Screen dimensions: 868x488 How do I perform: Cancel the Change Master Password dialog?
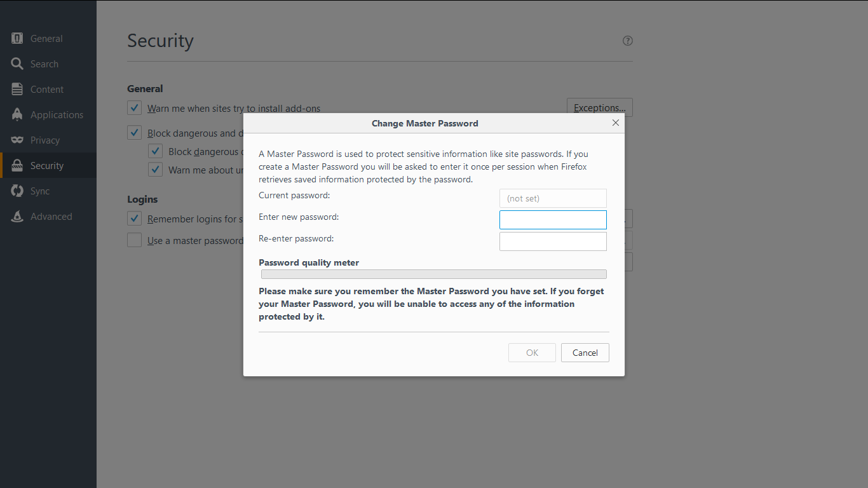tap(585, 353)
